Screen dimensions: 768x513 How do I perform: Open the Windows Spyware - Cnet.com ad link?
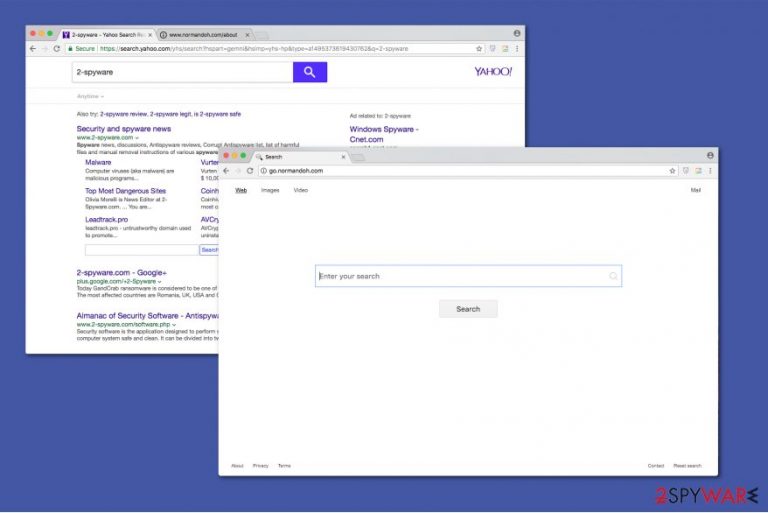tap(384, 134)
